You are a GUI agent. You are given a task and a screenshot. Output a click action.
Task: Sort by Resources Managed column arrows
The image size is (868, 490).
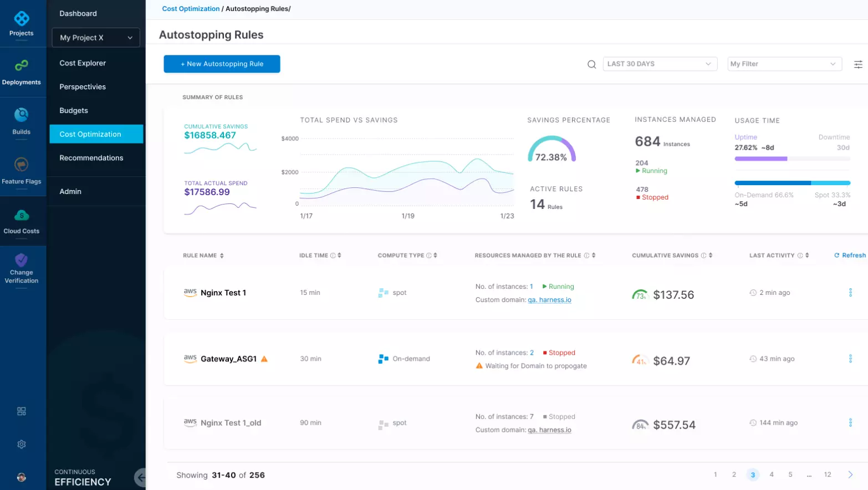[x=594, y=256]
